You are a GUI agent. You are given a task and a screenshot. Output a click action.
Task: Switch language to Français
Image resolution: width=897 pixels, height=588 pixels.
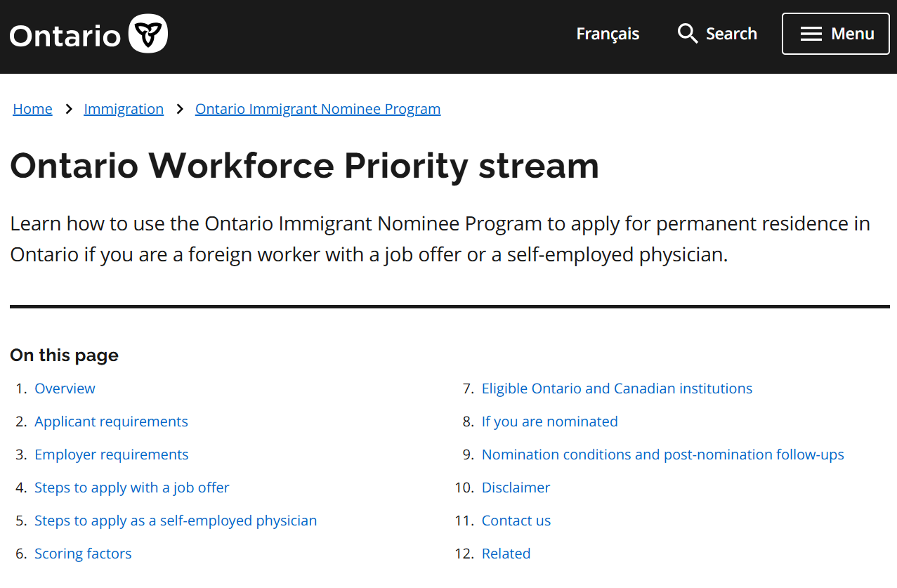[608, 33]
